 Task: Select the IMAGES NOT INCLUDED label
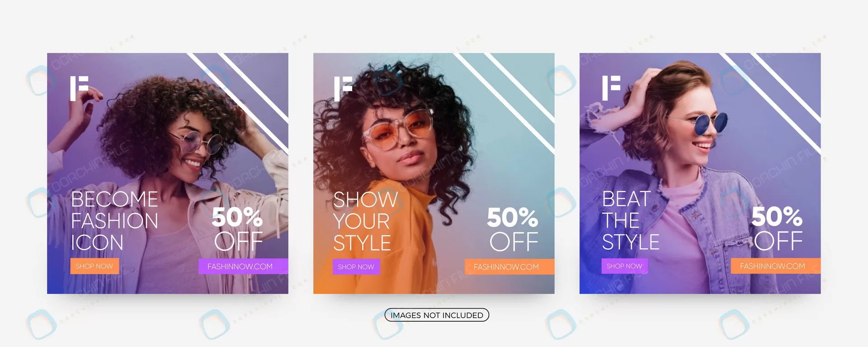tap(437, 315)
